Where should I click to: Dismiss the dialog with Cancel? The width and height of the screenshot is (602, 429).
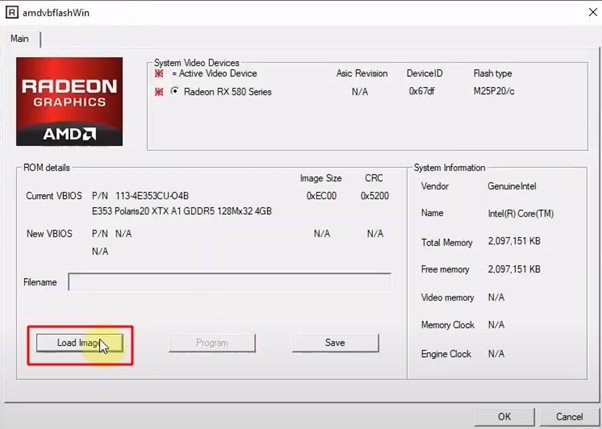[569, 416]
